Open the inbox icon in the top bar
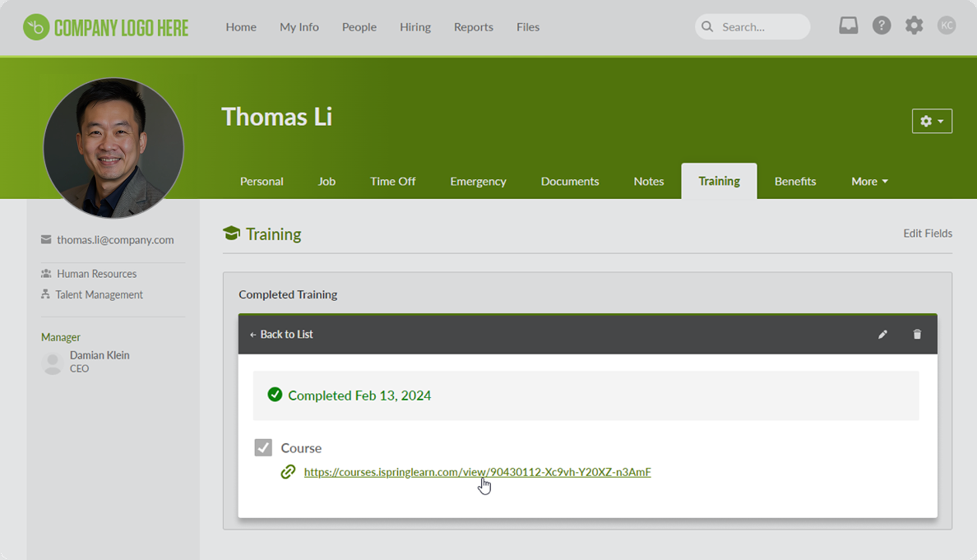The width and height of the screenshot is (977, 560). click(848, 25)
